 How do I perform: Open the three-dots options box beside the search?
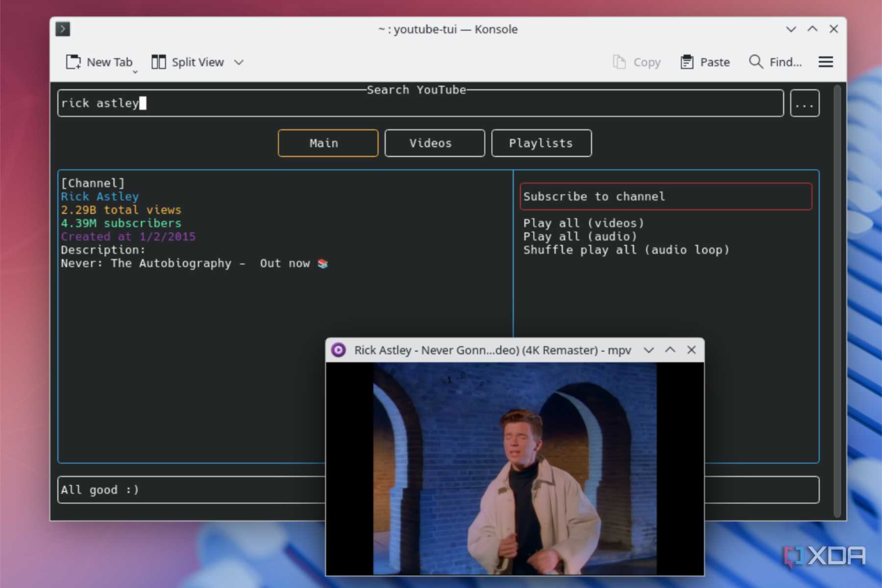805,103
